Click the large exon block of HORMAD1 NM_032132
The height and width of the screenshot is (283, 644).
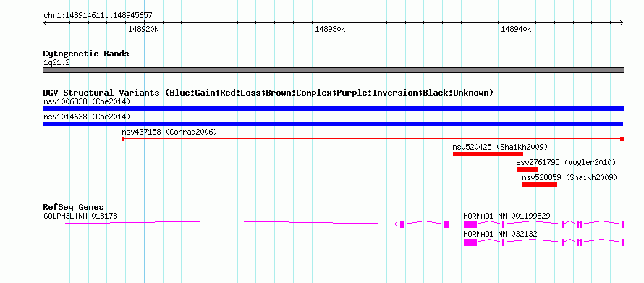point(470,242)
